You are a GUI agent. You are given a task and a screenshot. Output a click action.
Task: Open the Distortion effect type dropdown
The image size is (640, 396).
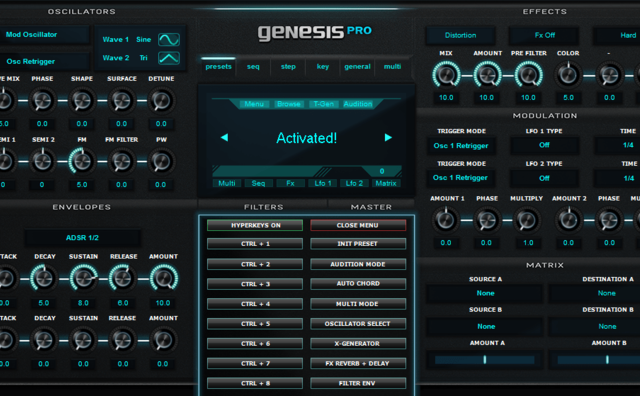pos(460,36)
